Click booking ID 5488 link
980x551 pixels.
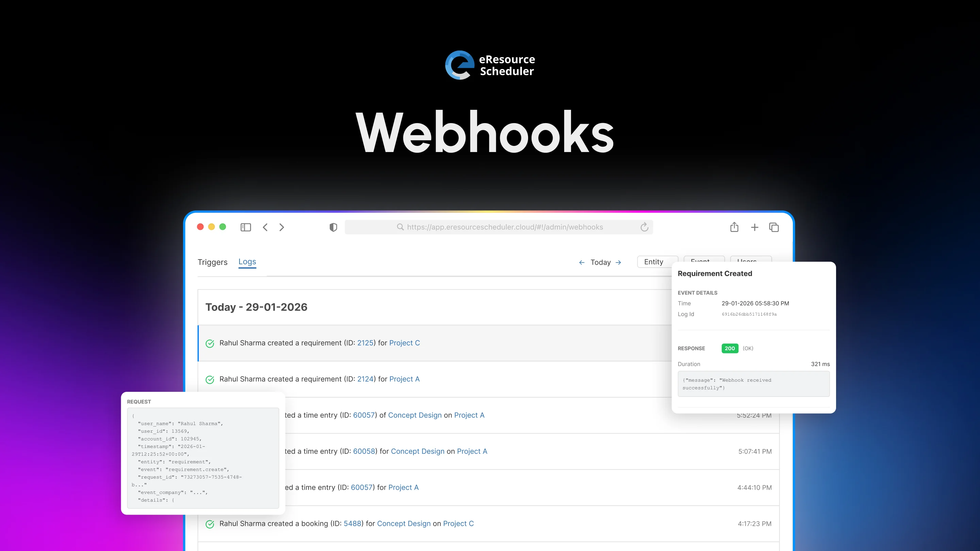point(352,524)
